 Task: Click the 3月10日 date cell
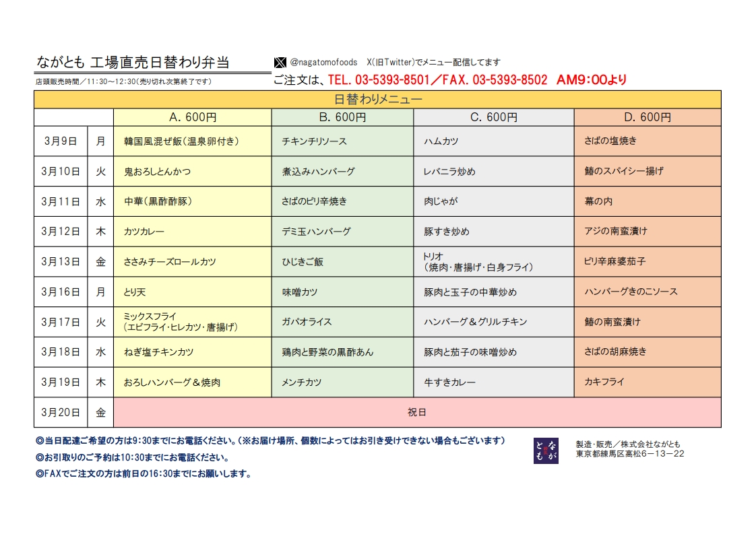(61, 171)
